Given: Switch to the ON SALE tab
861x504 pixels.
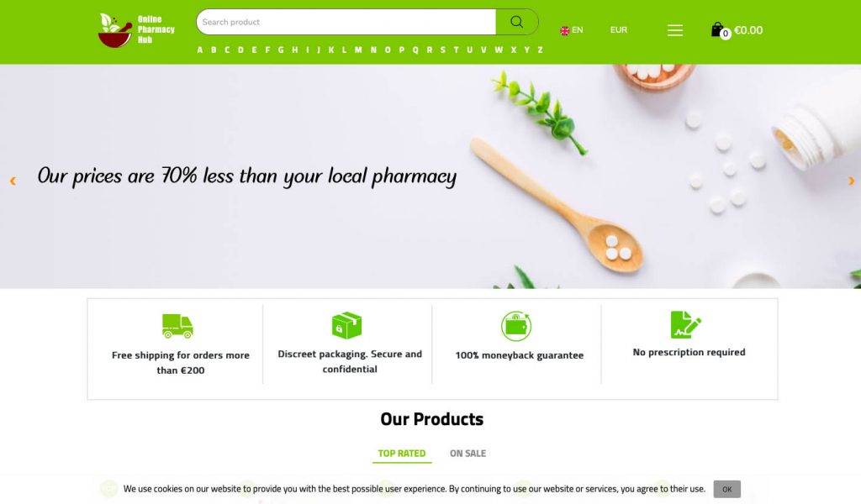Looking at the screenshot, I should coord(467,454).
